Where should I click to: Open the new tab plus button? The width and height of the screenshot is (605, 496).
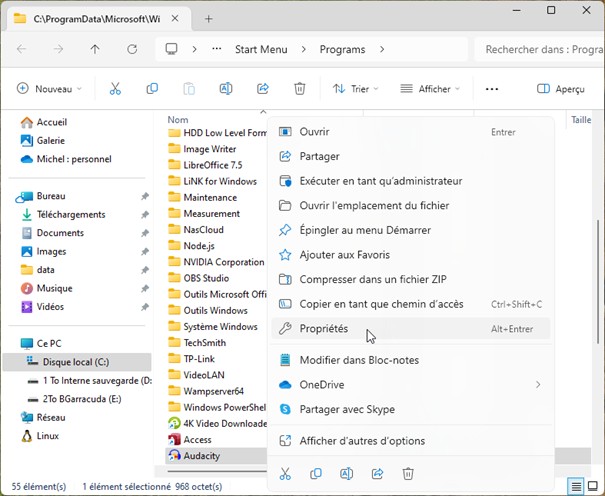[x=209, y=19]
